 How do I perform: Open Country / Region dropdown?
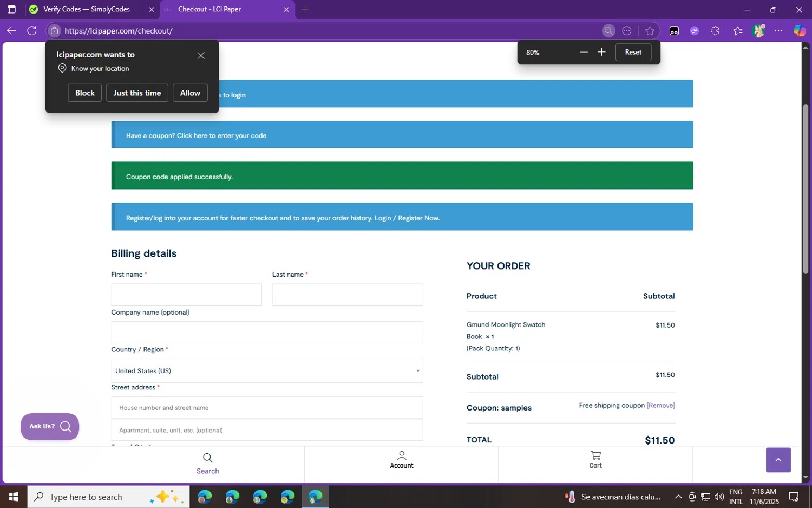(267, 371)
